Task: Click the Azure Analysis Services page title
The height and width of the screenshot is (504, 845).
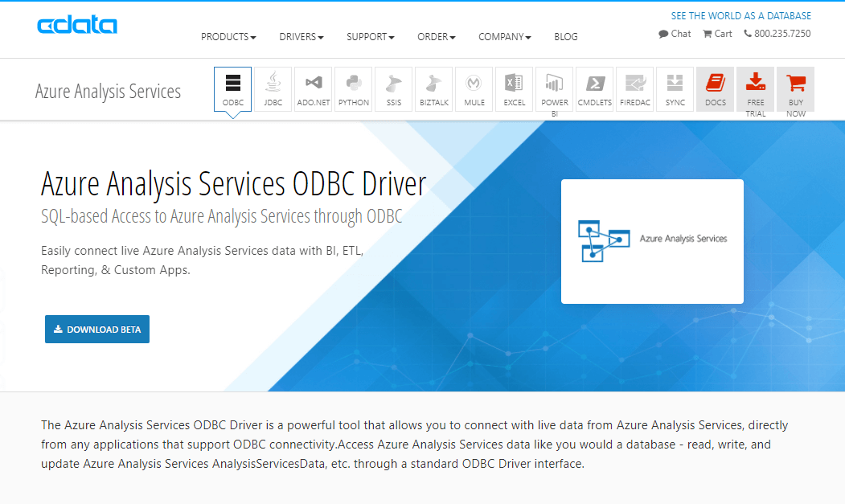Action: [x=108, y=91]
